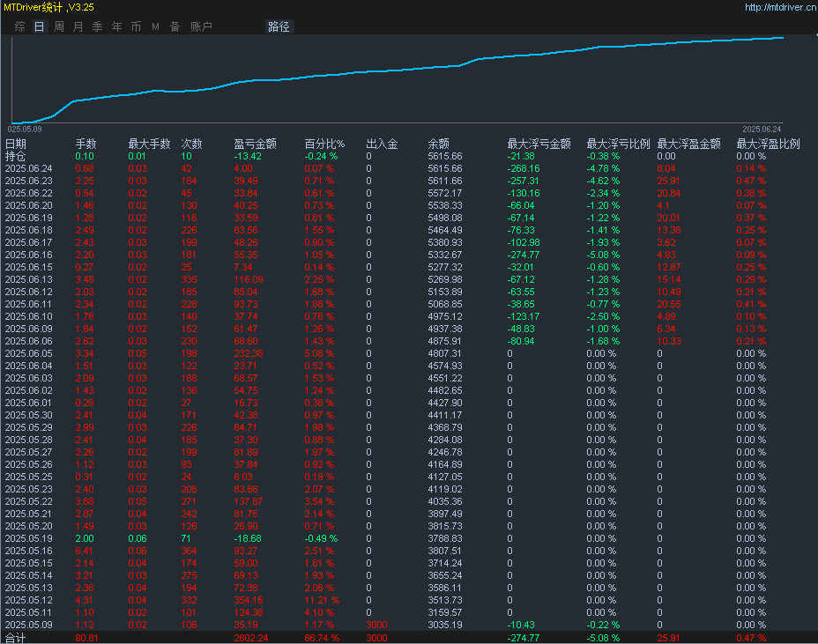Click balance value 4807.31

coord(445,353)
